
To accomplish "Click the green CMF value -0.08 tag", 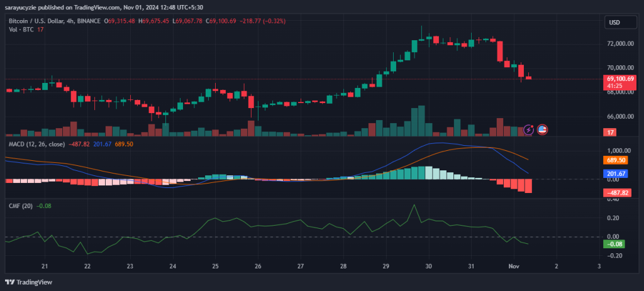I will (x=616, y=244).
